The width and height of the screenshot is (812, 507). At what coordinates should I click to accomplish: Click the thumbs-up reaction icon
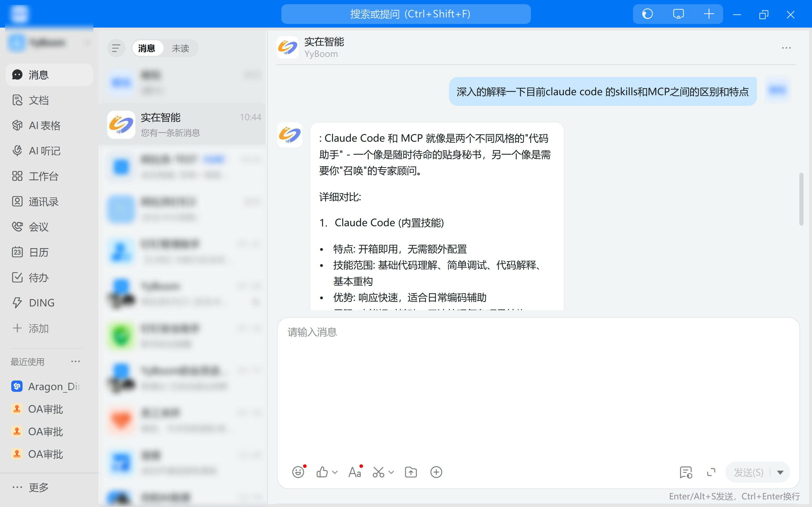point(322,472)
